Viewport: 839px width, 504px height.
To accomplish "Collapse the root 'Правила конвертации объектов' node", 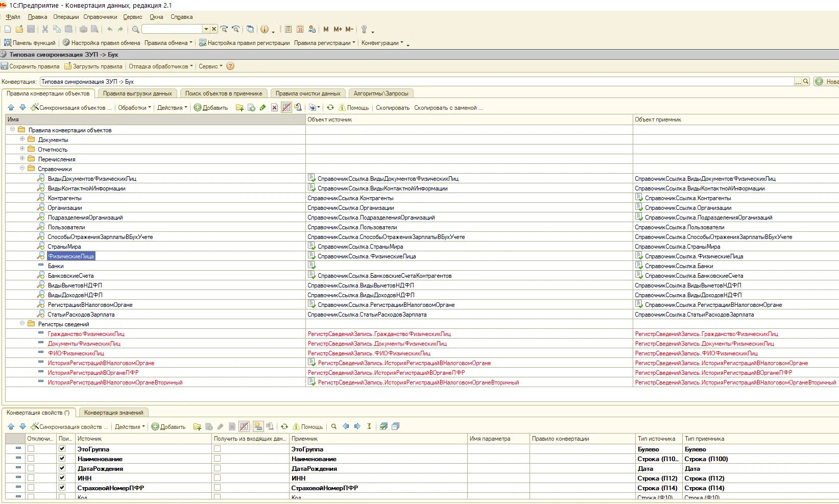I will [12, 129].
